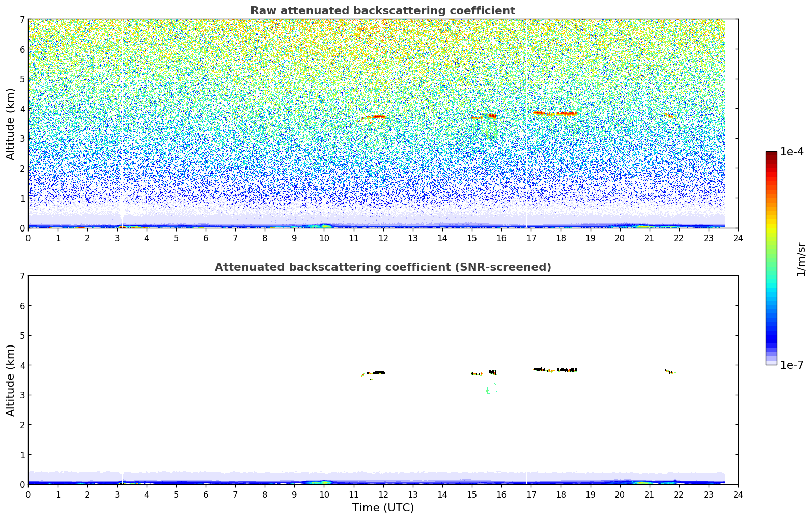Click altitude tick '4' on bottom plot's y-axis
Viewport: 812px width, 519px height.
[22, 365]
